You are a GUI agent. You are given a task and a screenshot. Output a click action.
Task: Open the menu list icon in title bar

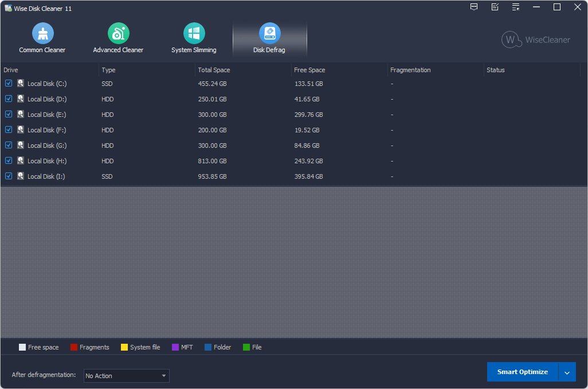click(x=516, y=7)
